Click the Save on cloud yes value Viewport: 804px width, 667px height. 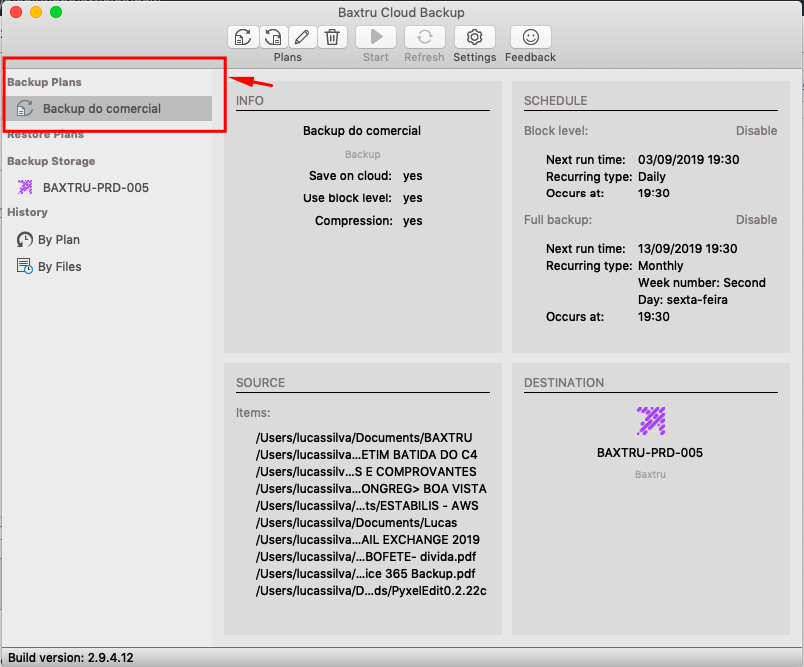tap(412, 176)
